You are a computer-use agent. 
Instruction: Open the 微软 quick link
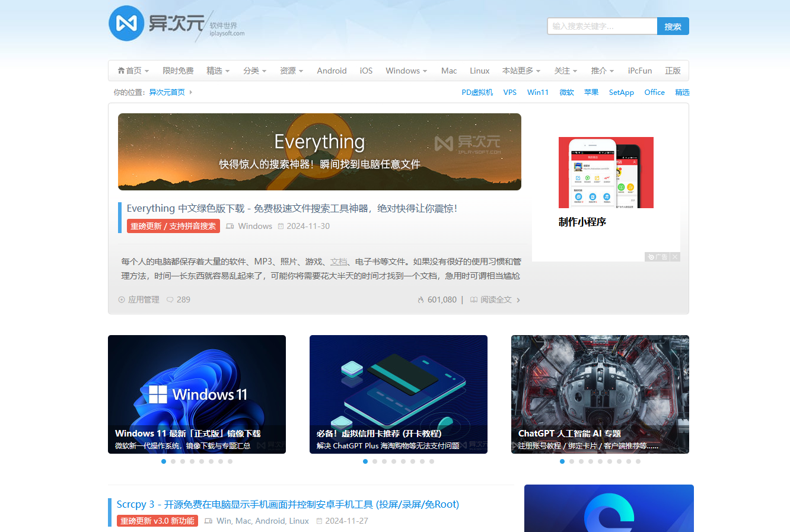point(567,93)
